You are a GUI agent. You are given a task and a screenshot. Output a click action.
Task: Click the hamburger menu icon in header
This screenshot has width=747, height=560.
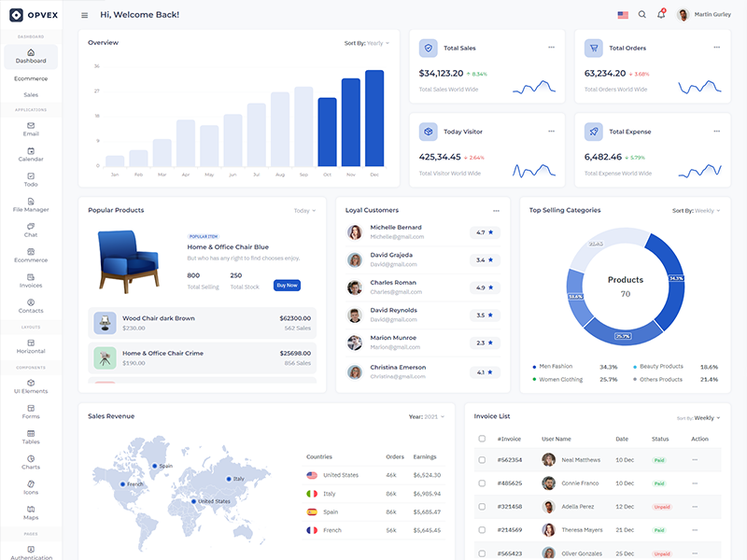click(x=85, y=15)
